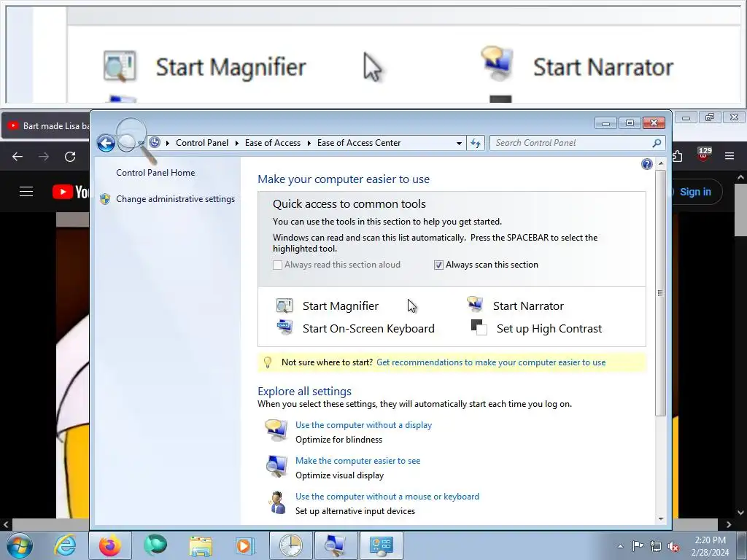The image size is (747, 560).
Task: Open the Windows Start orb
Action: coord(20,545)
